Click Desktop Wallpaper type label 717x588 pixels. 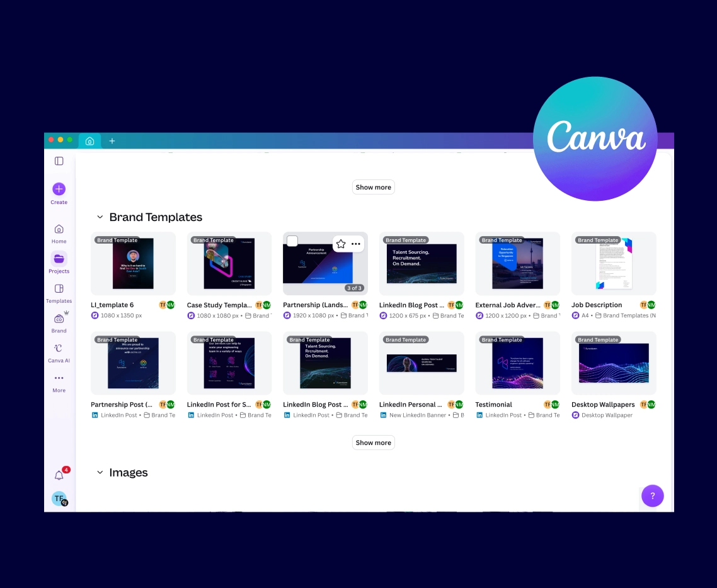click(x=607, y=415)
